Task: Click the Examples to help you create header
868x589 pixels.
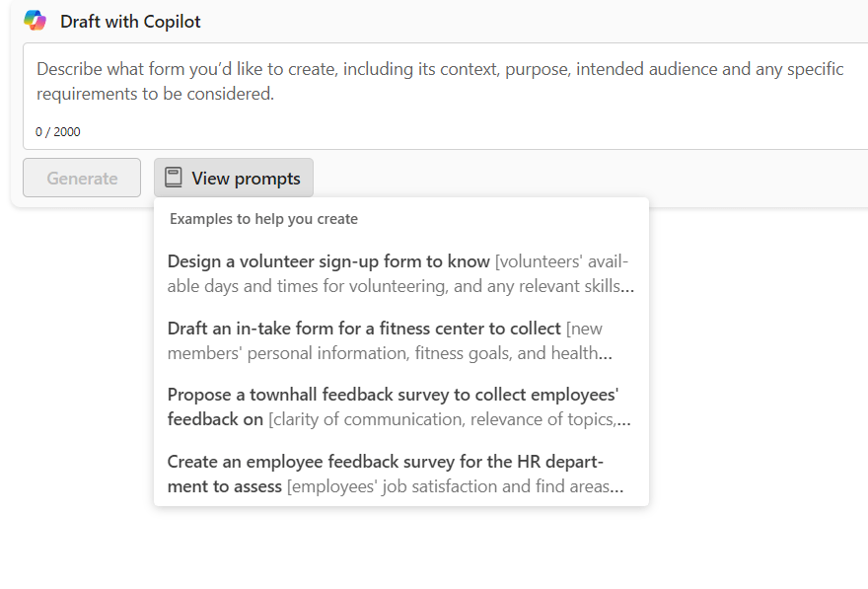Action: (263, 219)
